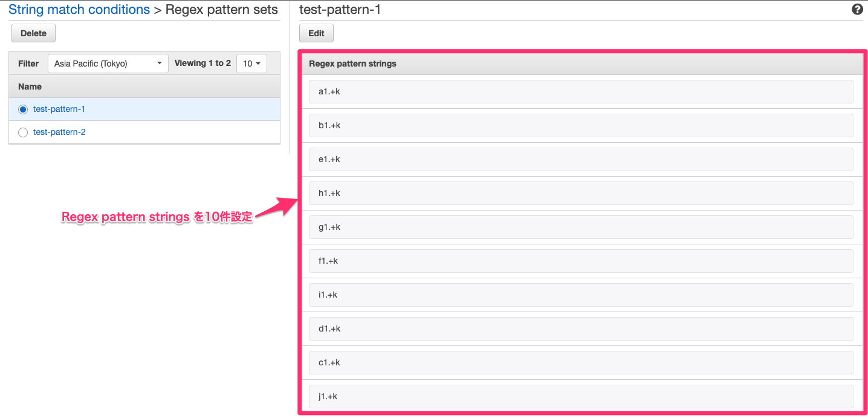Open the Asia Pacific (Tokyo) region filter dropdown
This screenshot has height=418, width=868.
click(108, 63)
